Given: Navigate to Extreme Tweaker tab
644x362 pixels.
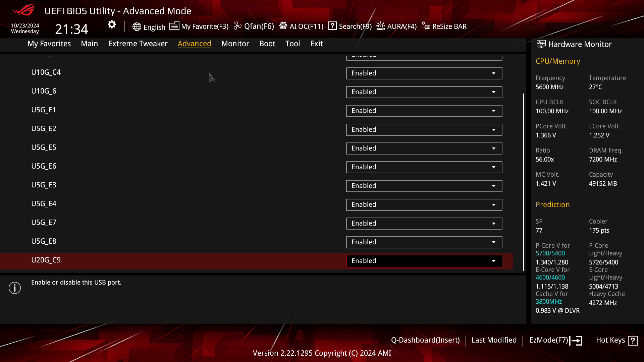Looking at the screenshot, I should click(138, 43).
